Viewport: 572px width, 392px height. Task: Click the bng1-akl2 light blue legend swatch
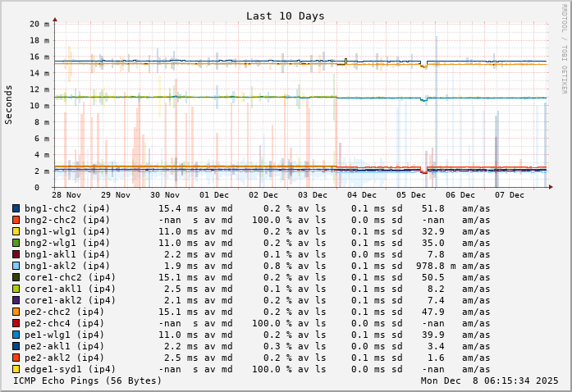[16, 266]
